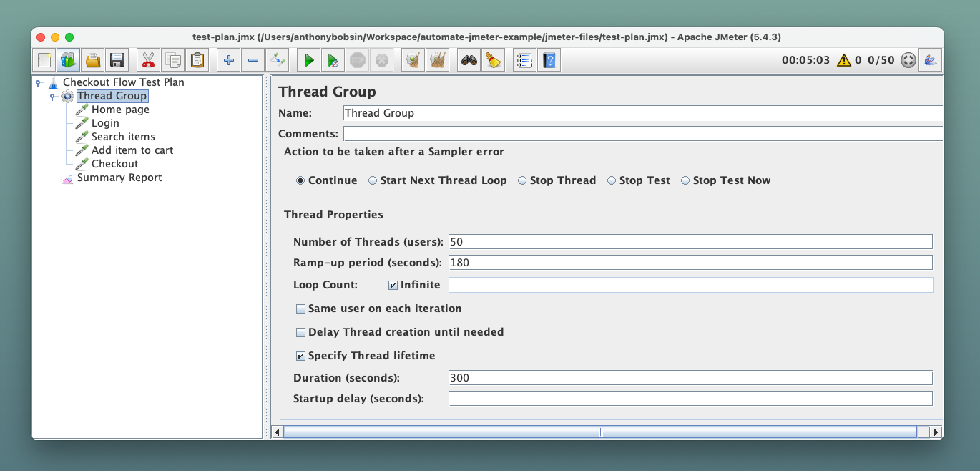The width and height of the screenshot is (980, 471).
Task: Start the JMeter test run
Action: [308, 59]
